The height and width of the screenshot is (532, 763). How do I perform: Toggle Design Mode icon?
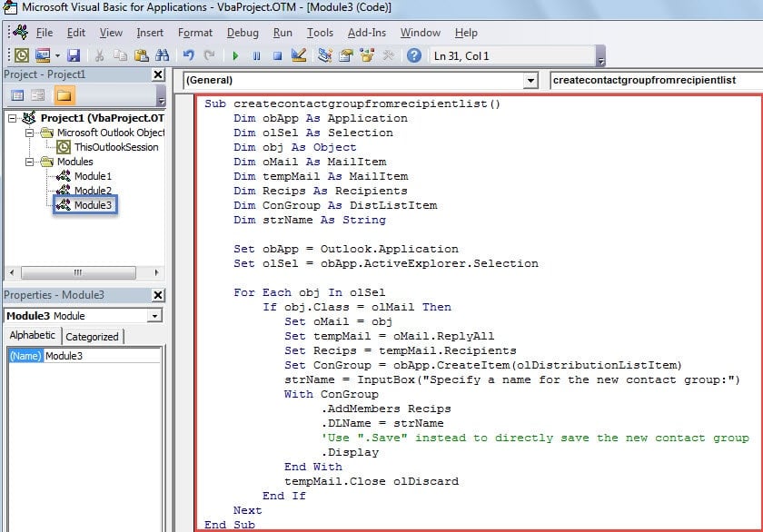[299, 55]
